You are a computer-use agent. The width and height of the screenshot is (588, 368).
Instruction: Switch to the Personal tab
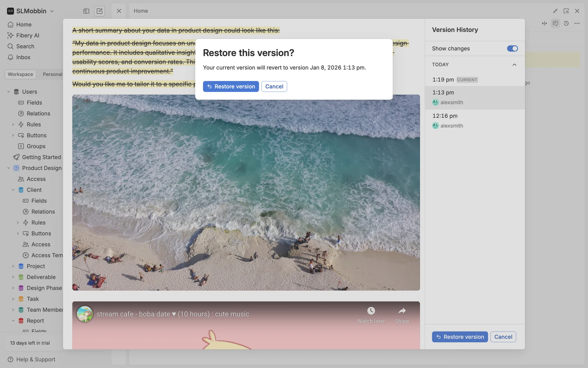click(52, 74)
